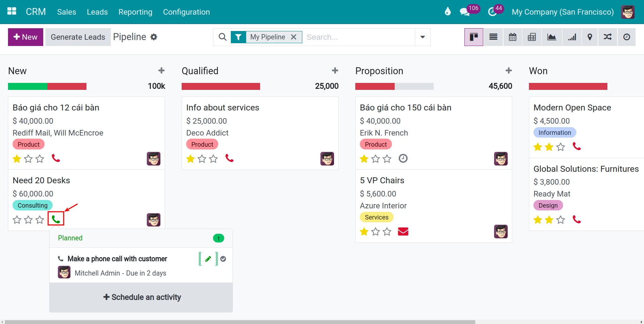The image size is (644, 324).
Task: Add quick lead with plus in New column
Action: pos(161,71)
